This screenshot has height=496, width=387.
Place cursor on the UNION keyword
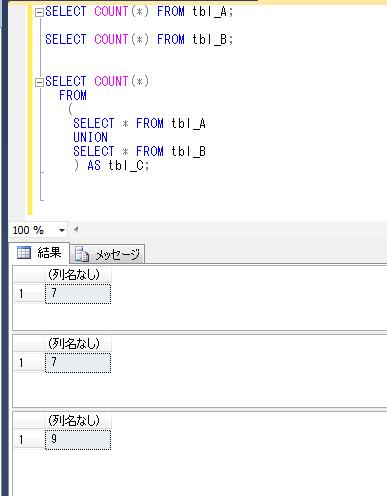click(x=90, y=137)
